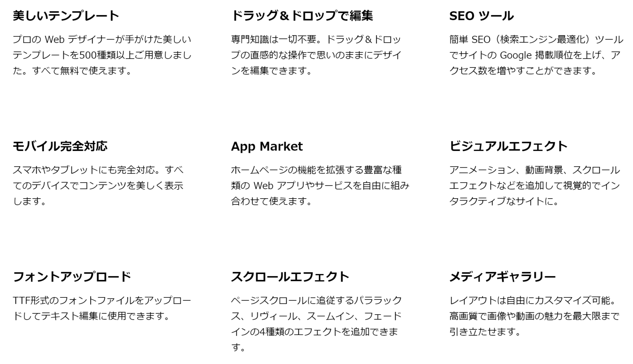Click the description under 美しいテンプレート
The width and height of the screenshot is (633, 364).
click(x=102, y=55)
